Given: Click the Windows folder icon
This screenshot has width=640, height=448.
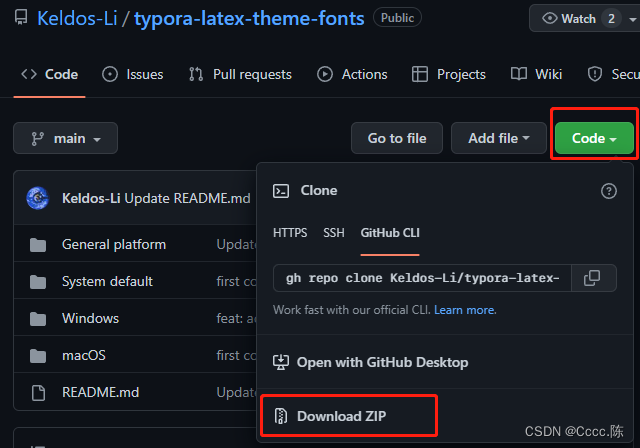Looking at the screenshot, I should (x=38, y=319).
